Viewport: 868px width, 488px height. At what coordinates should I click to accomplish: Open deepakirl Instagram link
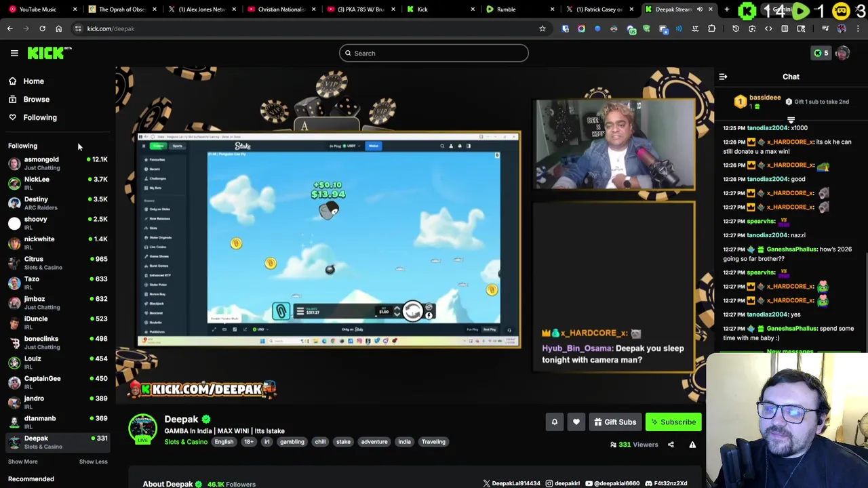pos(564,483)
